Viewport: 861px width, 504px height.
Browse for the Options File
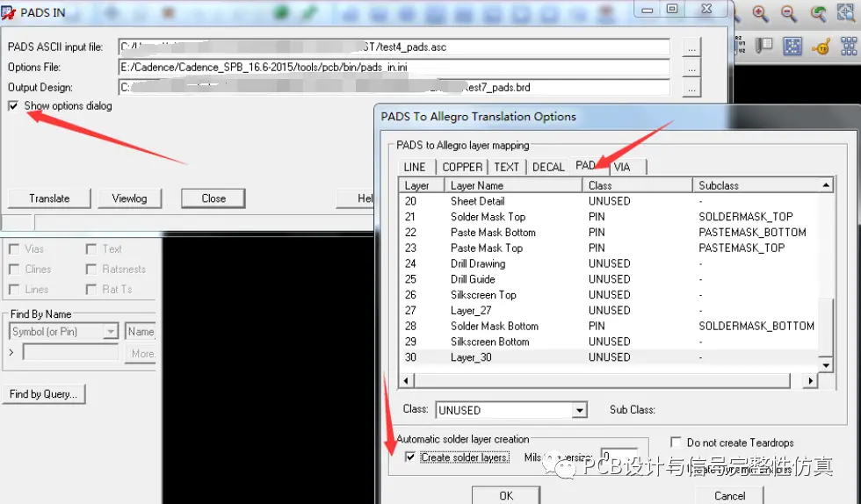692,68
